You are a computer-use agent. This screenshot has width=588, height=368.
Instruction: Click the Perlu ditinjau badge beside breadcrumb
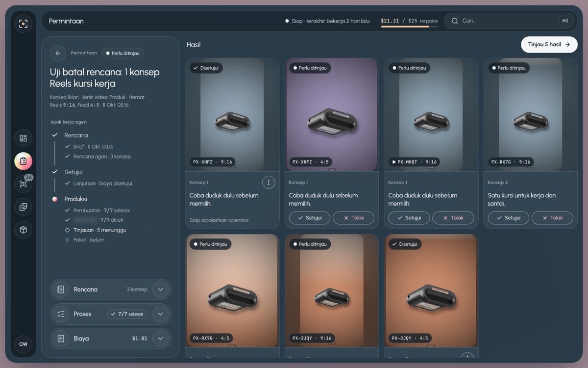tap(122, 53)
